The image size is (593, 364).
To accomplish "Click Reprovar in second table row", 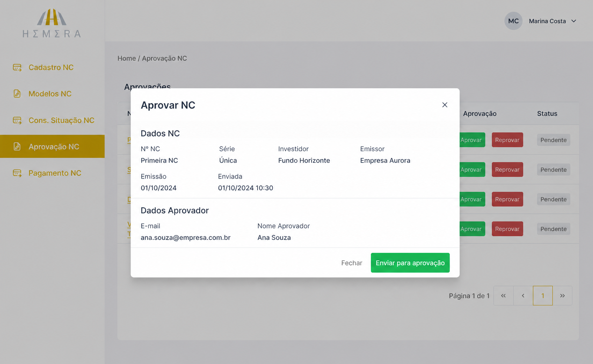I will click(507, 170).
